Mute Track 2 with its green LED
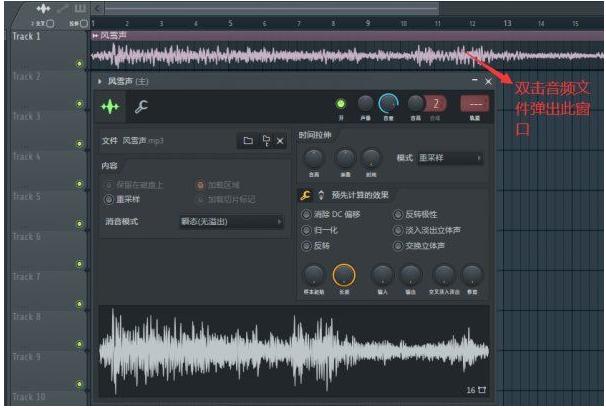606x408 pixels. [79, 104]
